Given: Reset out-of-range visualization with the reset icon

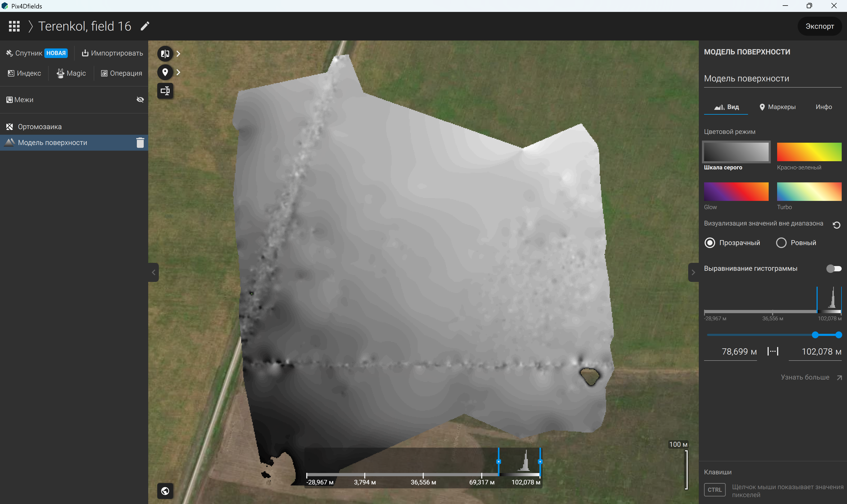Looking at the screenshot, I should (x=836, y=225).
